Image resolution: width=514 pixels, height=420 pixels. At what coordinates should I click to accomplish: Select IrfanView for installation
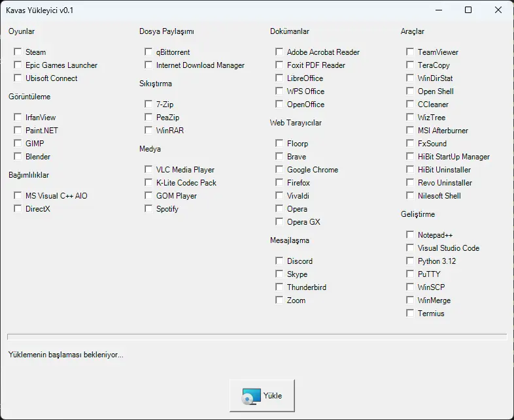(18, 117)
